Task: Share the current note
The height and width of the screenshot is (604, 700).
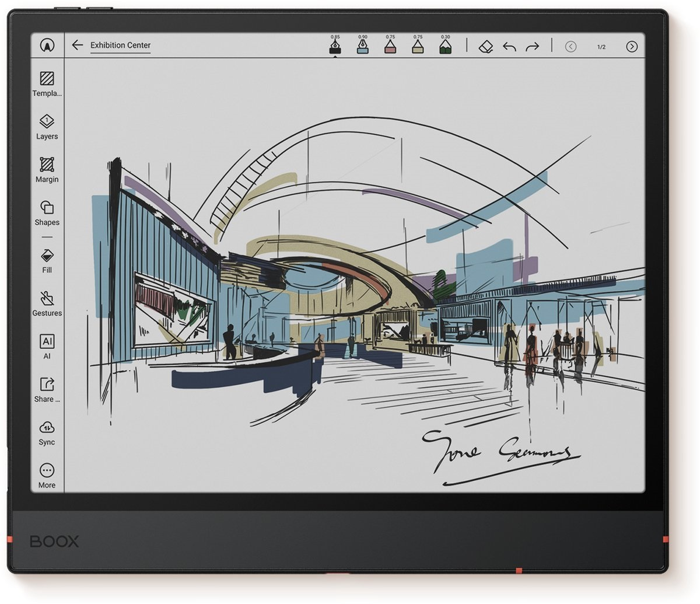Action: coord(47,390)
